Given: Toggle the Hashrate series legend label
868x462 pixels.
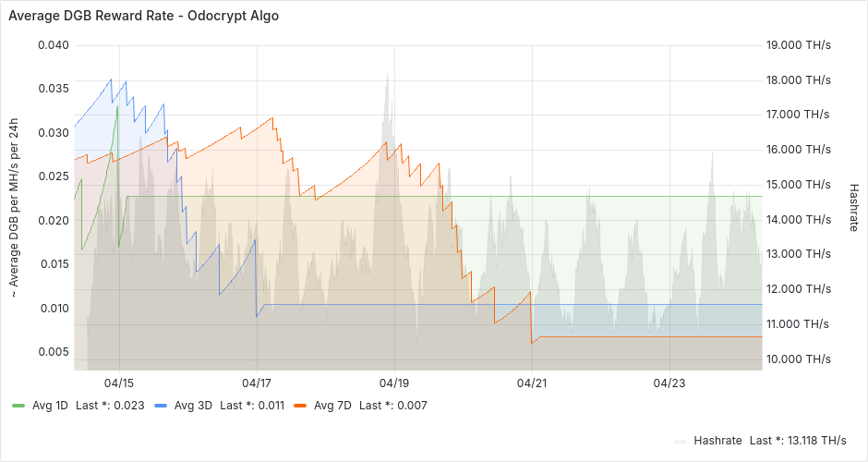Looking at the screenshot, I should (717, 441).
